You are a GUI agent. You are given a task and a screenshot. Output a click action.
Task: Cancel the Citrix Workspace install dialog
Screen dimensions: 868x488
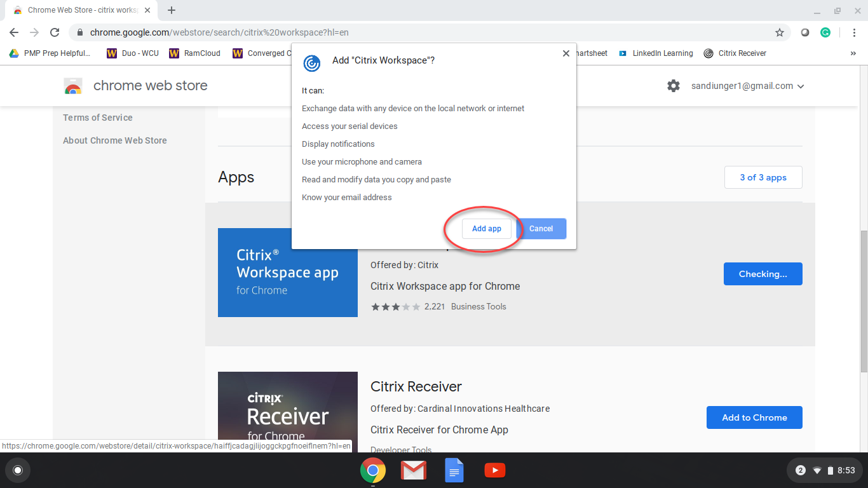541,229
